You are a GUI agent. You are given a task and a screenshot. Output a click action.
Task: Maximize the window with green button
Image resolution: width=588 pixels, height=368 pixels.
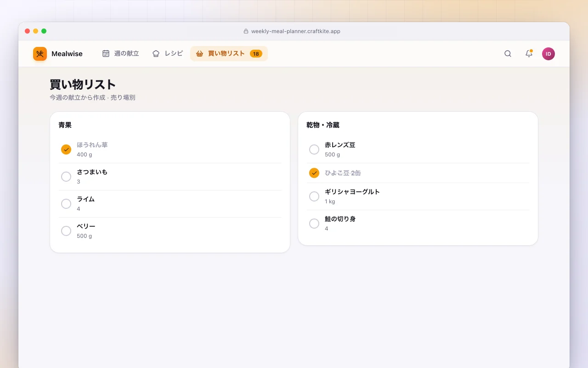(44, 31)
